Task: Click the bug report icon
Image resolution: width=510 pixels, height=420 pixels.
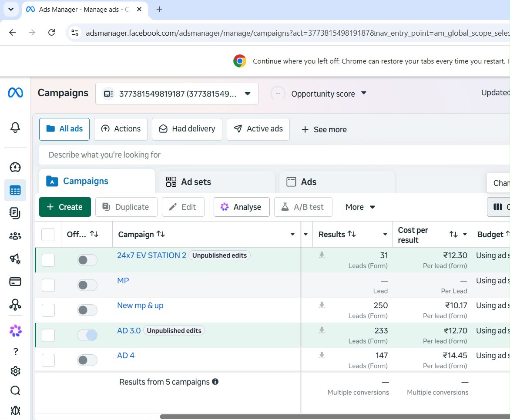Action: click(x=15, y=410)
